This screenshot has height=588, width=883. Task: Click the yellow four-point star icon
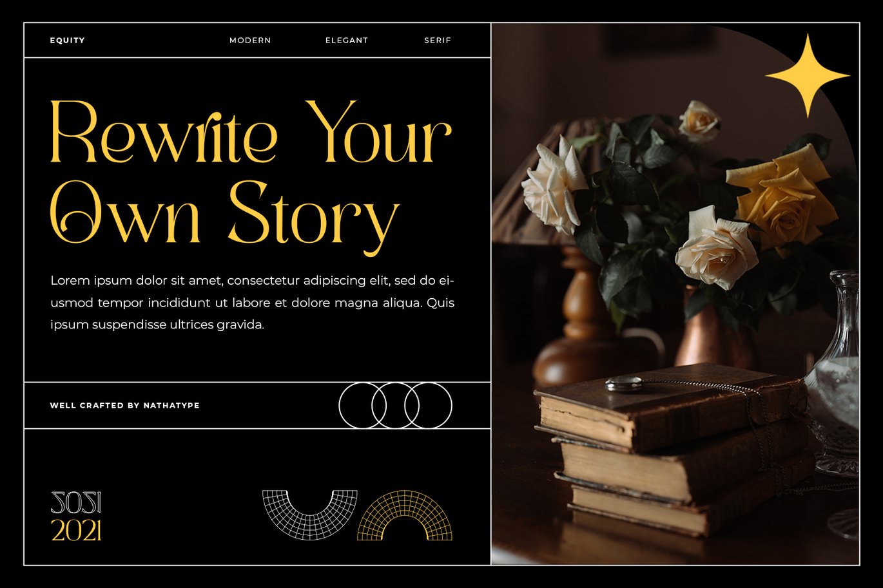(x=807, y=75)
